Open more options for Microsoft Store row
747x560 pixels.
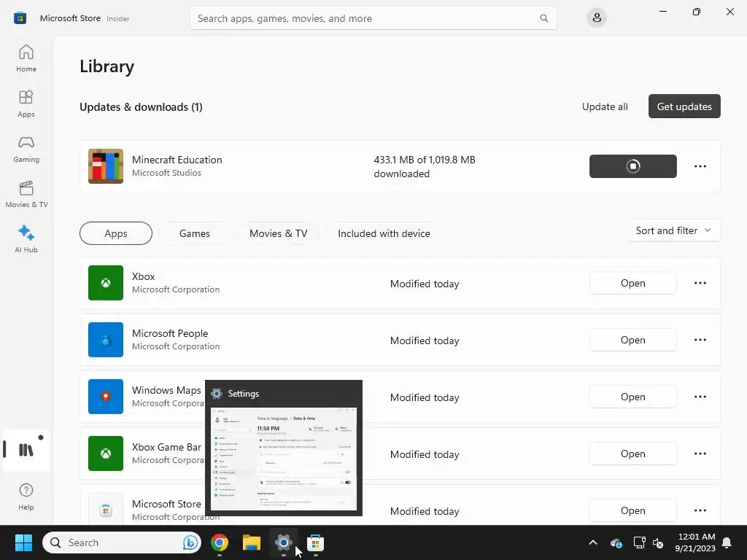[x=700, y=510]
